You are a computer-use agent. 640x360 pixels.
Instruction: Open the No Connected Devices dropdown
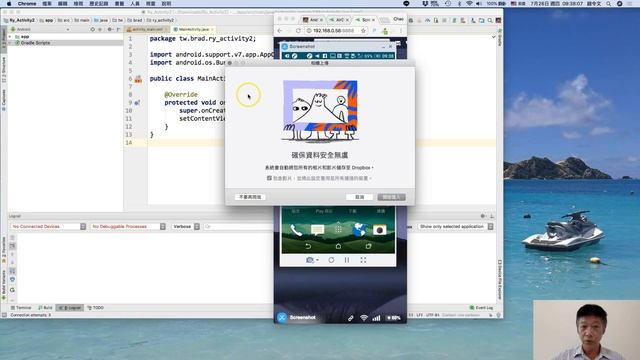[x=48, y=226]
